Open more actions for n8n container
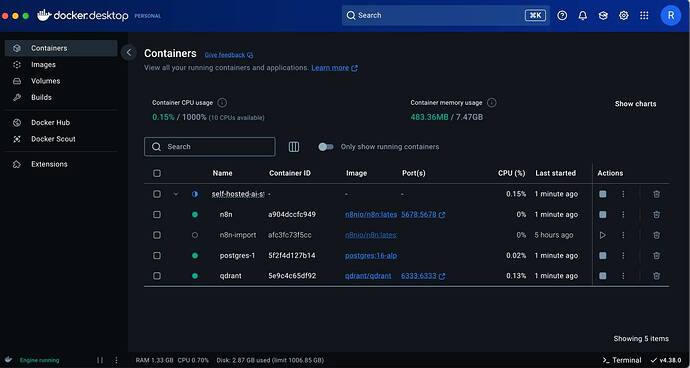 (623, 214)
